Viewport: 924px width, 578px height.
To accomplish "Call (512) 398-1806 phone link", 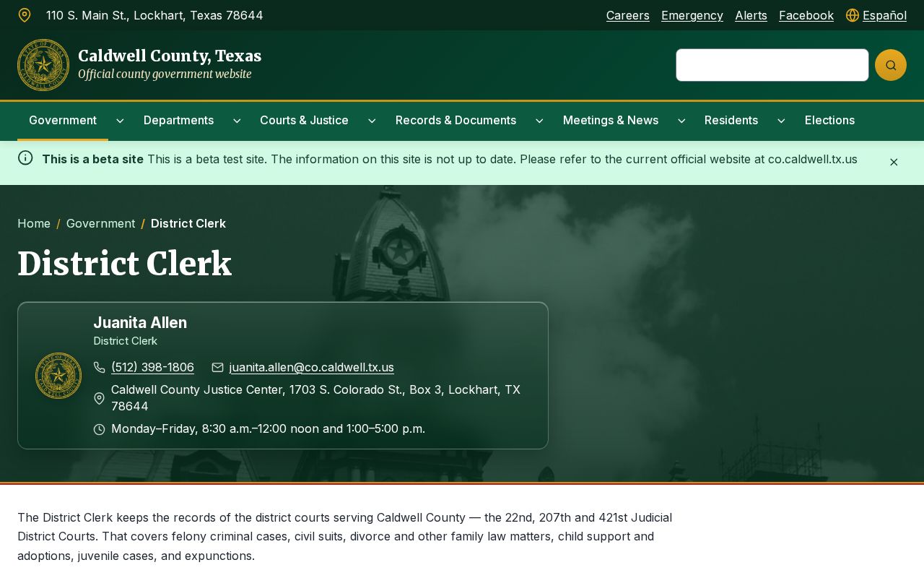I will [152, 368].
